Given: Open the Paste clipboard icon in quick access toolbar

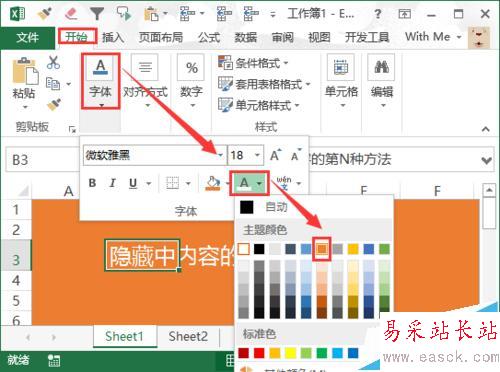Looking at the screenshot, I should click(x=151, y=14).
